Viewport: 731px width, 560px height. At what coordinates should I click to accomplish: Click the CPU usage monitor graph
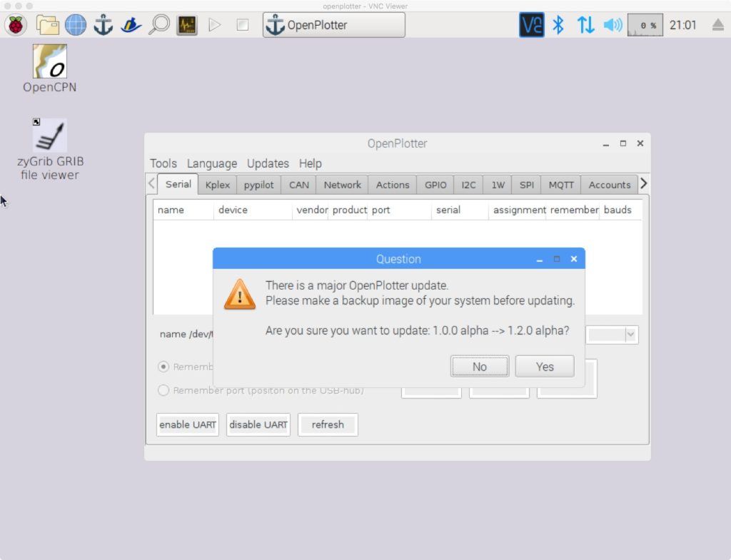[645, 26]
